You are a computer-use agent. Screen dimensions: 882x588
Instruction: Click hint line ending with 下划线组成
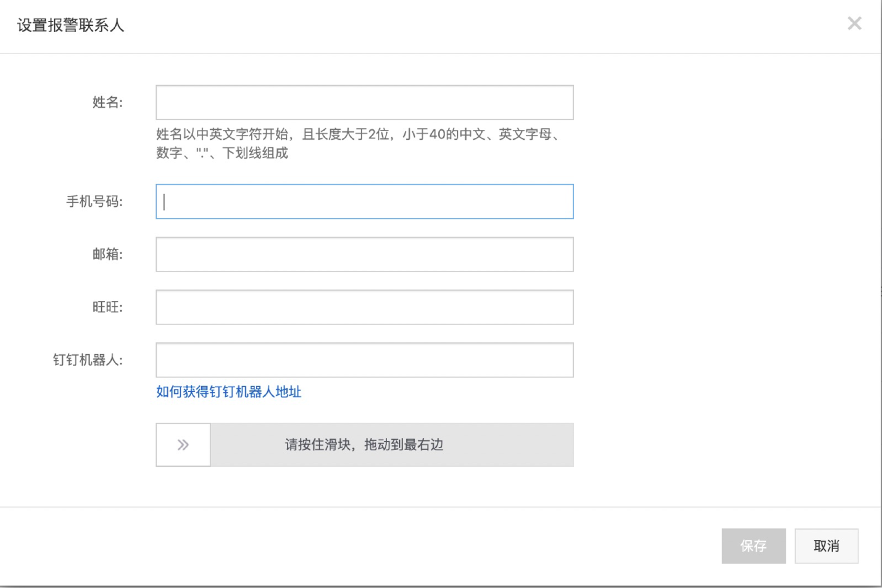coord(222,153)
